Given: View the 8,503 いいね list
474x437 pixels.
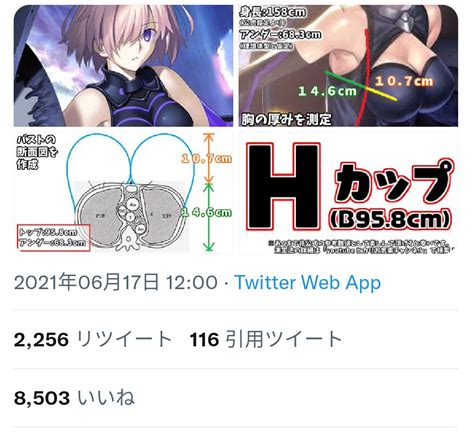Looking at the screenshot, I should (x=74, y=398).
